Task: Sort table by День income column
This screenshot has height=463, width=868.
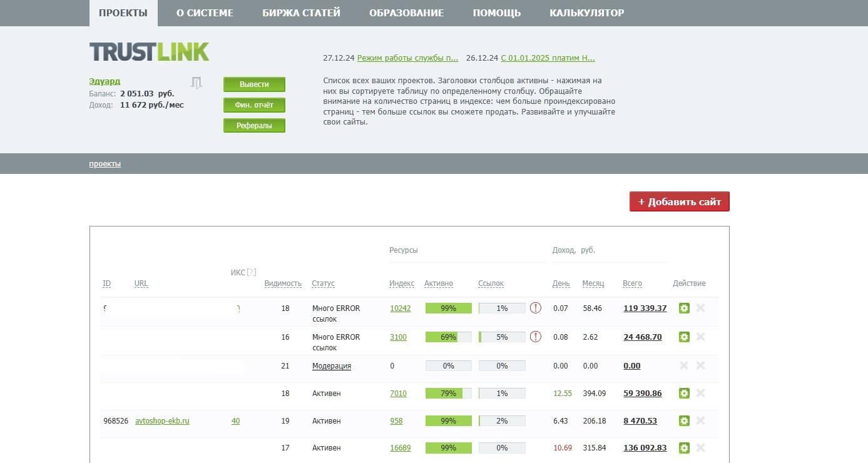Action: click(x=561, y=283)
